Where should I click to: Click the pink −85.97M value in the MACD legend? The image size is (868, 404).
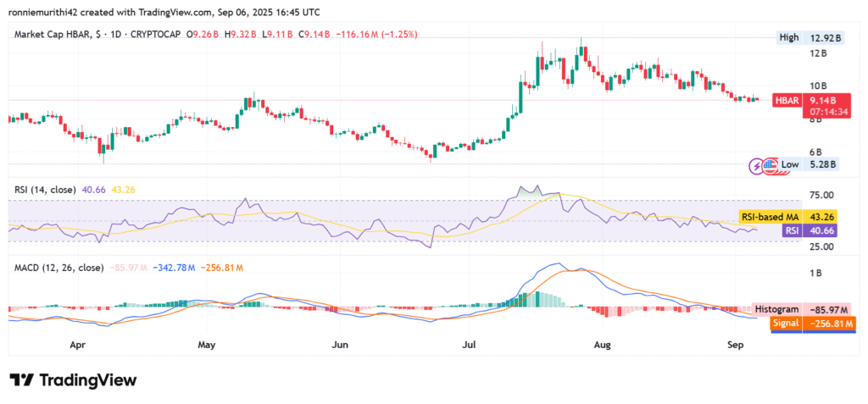point(128,268)
